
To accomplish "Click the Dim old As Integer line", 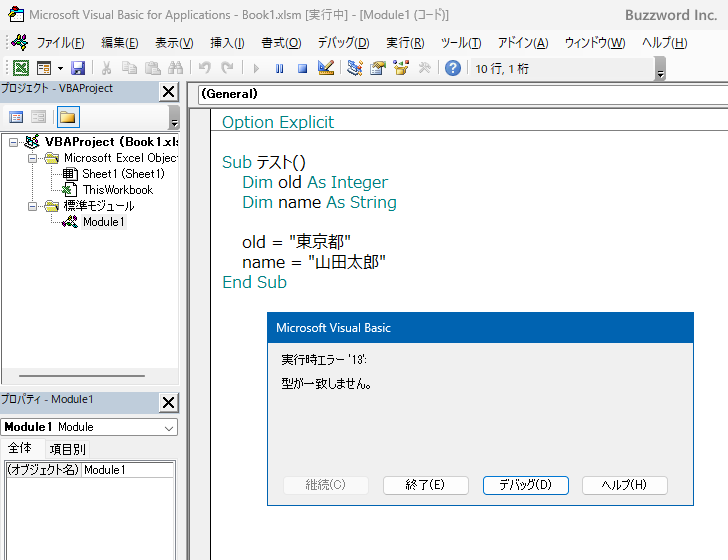I will pyautogui.click(x=315, y=182).
